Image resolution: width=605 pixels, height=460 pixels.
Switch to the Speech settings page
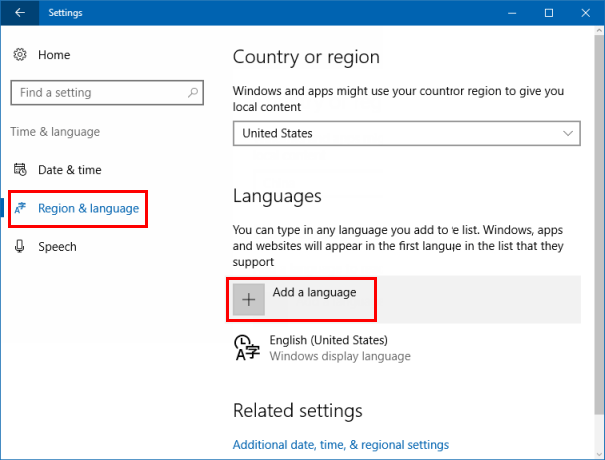(57, 247)
